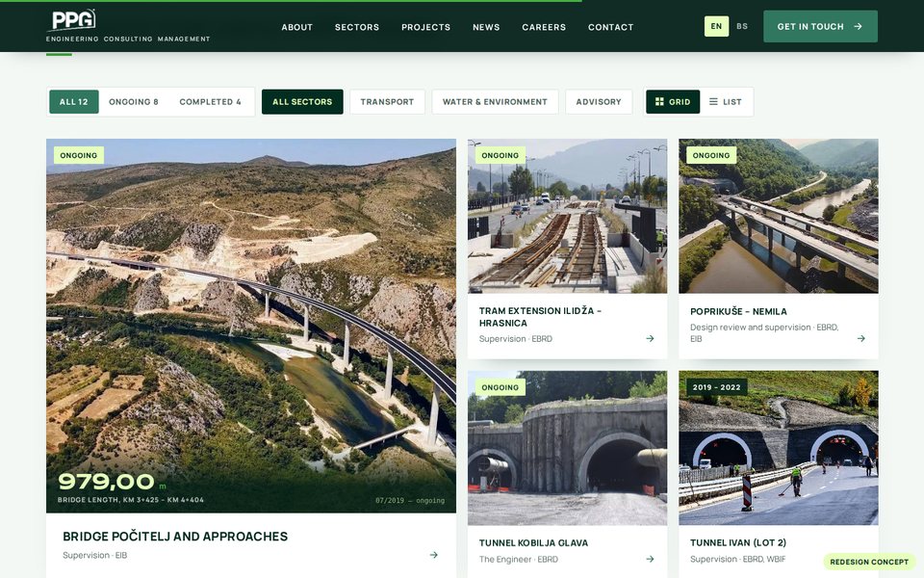Click arrow icon on Poprikuše – Nemila card
Image resolution: width=924 pixels, height=578 pixels.
[860, 338]
